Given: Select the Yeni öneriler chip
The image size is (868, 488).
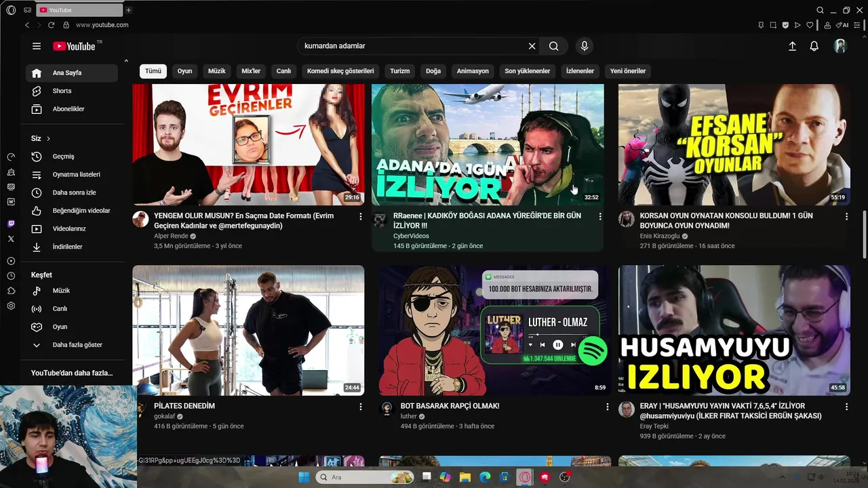Looking at the screenshot, I should click(x=628, y=71).
